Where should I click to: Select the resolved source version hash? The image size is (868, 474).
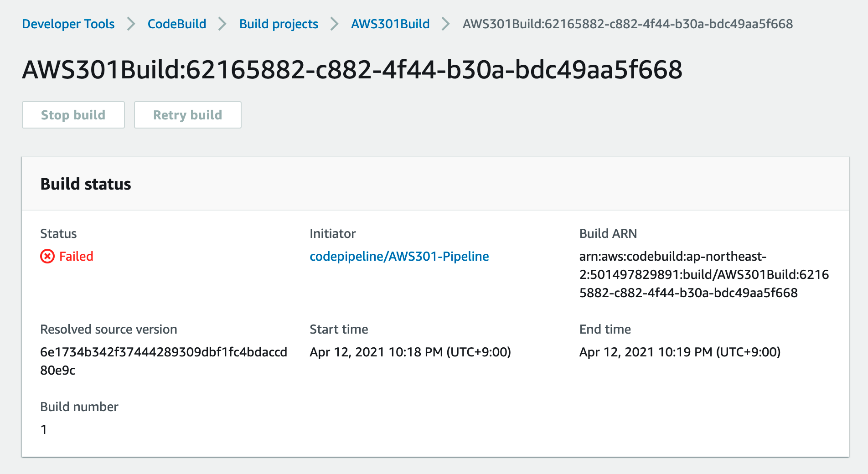[164, 361]
